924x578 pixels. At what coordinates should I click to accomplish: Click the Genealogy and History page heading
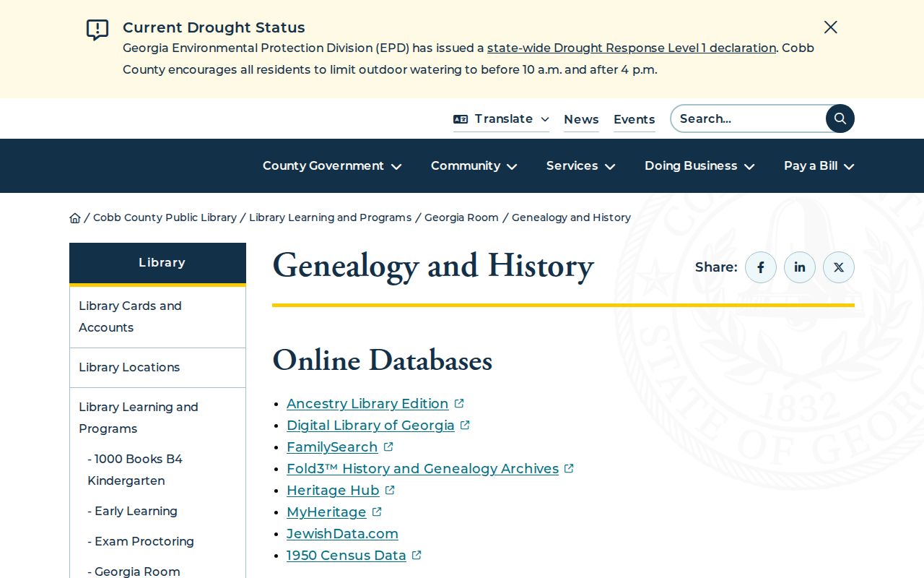click(433, 266)
